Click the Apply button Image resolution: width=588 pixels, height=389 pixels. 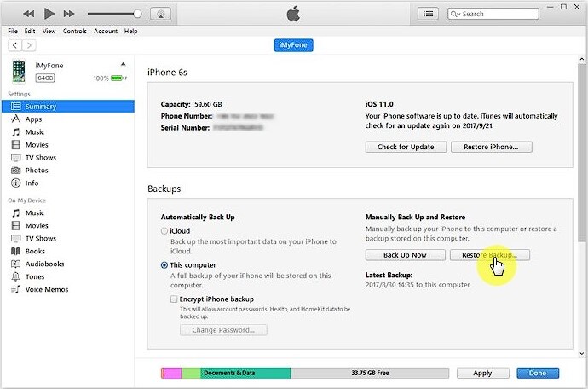point(482,374)
